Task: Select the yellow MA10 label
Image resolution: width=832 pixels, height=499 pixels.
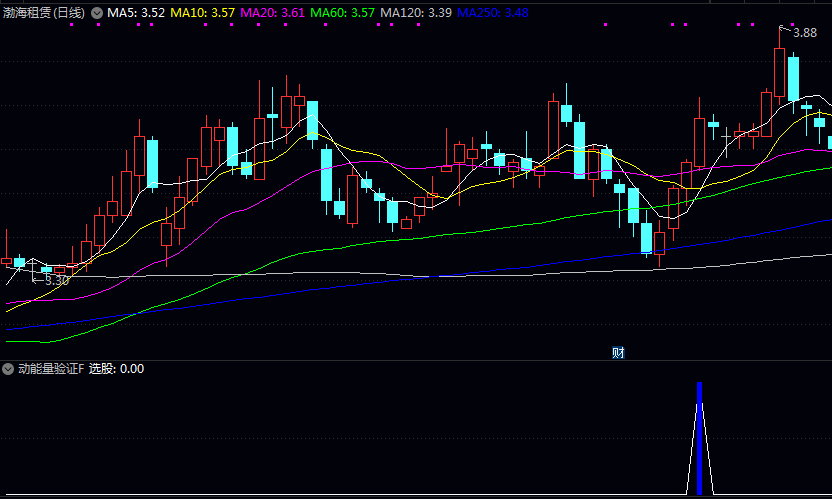Action: (x=203, y=13)
